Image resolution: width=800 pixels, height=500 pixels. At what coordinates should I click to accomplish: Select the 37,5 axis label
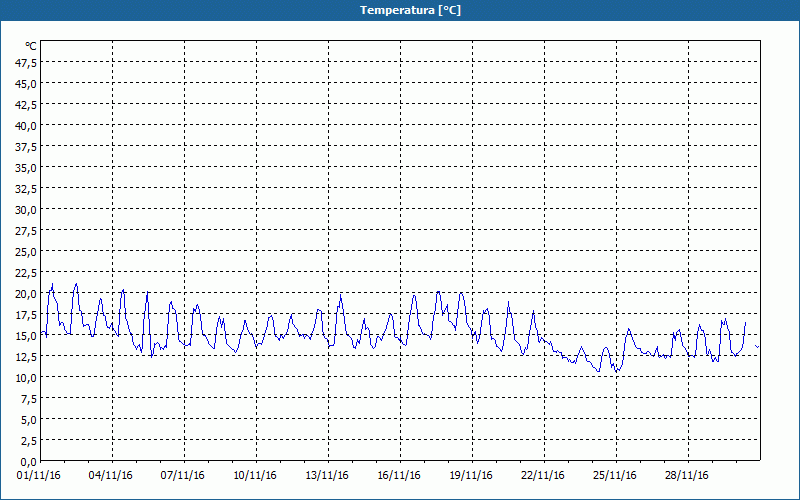27,147
